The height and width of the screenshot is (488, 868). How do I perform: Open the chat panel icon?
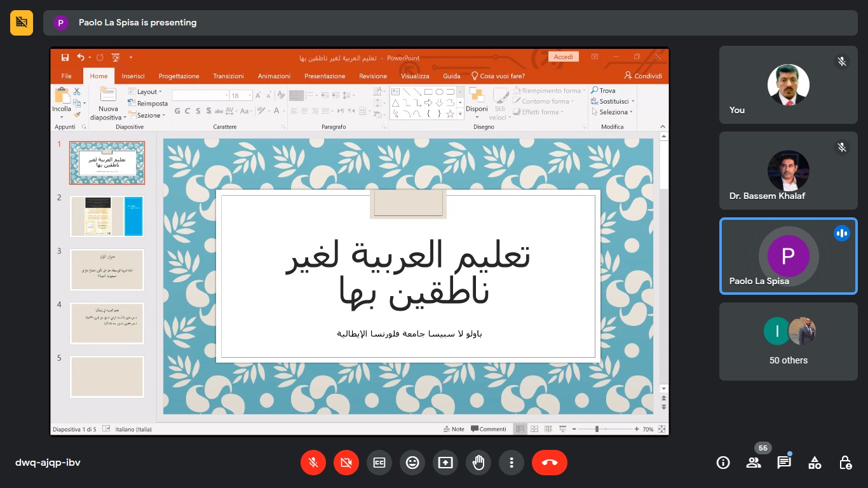(784, 463)
